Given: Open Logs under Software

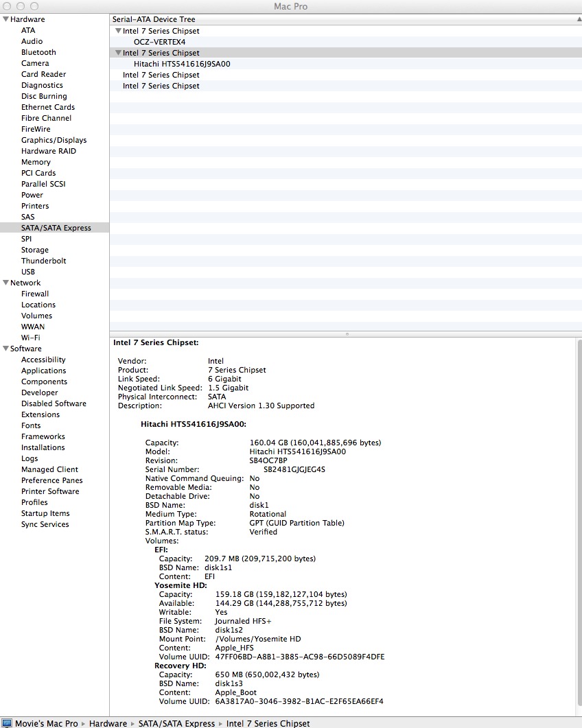Looking at the screenshot, I should [x=30, y=459].
